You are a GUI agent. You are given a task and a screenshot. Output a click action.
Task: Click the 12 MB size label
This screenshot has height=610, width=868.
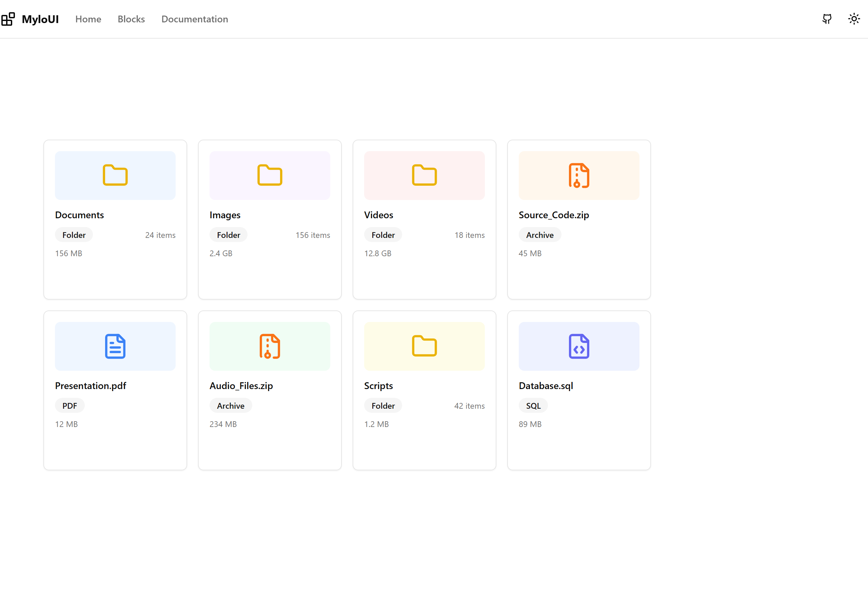pyautogui.click(x=66, y=424)
